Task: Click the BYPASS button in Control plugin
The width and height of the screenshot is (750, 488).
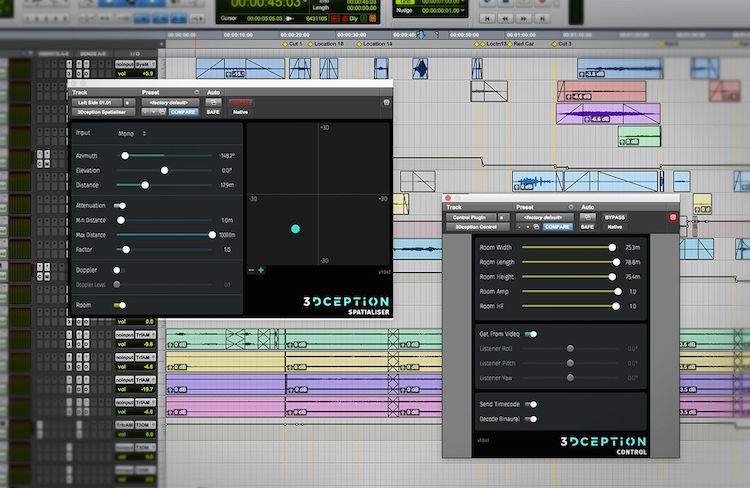Action: (614, 217)
